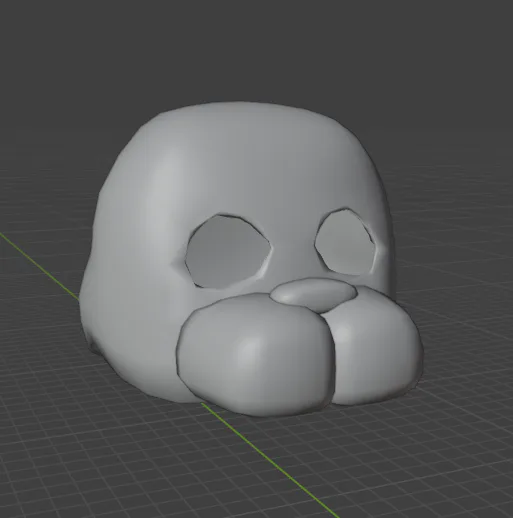Select the left eye hole of the mask
This screenshot has width=513, height=518.
click(x=229, y=252)
